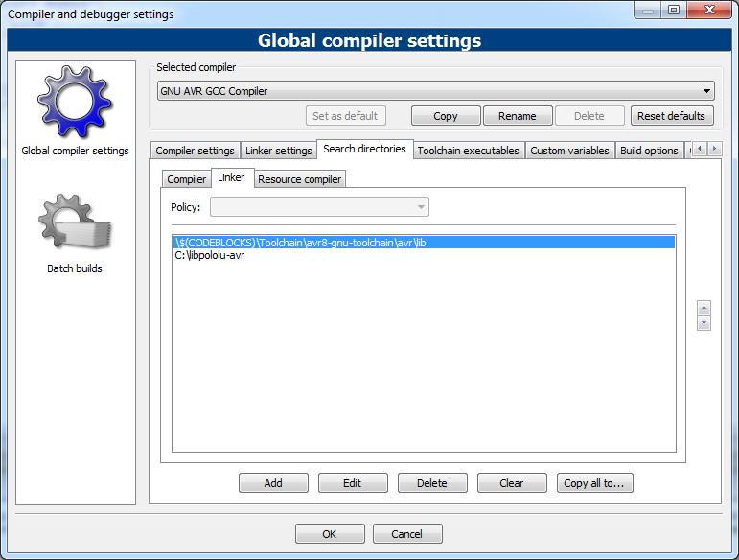The width and height of the screenshot is (739, 560).
Task: Select the Resource compiler sub-tab
Action: coord(299,179)
